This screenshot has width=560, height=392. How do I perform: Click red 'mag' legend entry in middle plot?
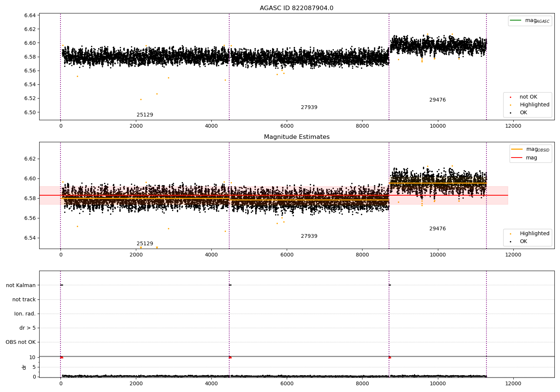click(x=524, y=158)
